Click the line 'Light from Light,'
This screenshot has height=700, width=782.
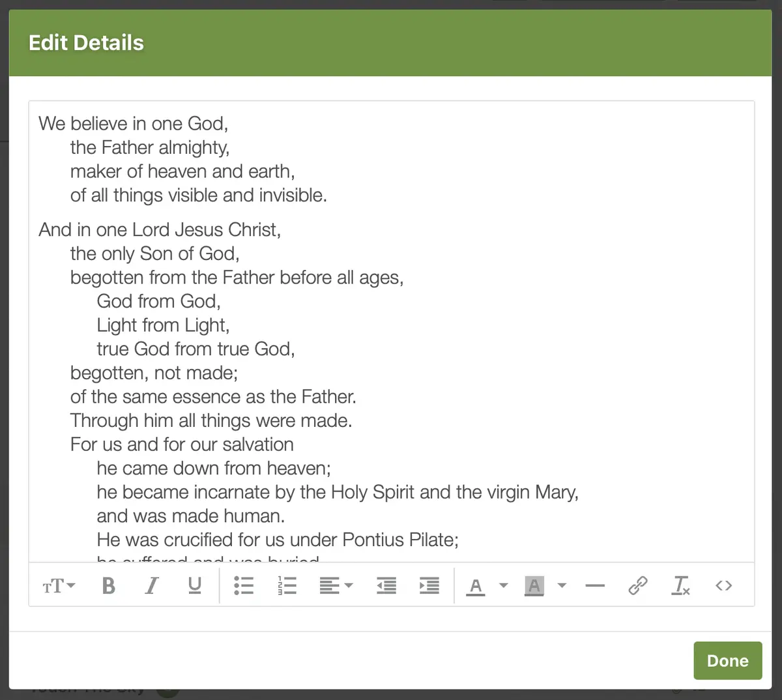point(164,325)
